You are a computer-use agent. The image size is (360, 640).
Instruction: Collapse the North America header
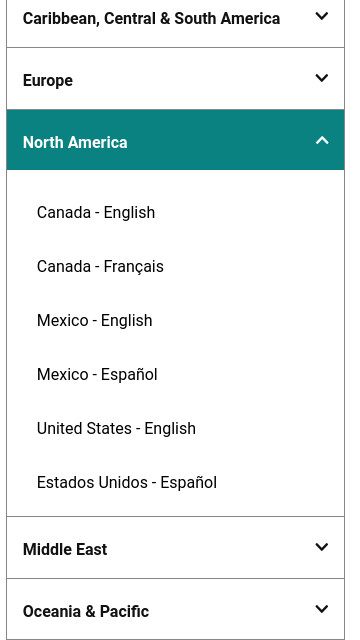tap(176, 140)
